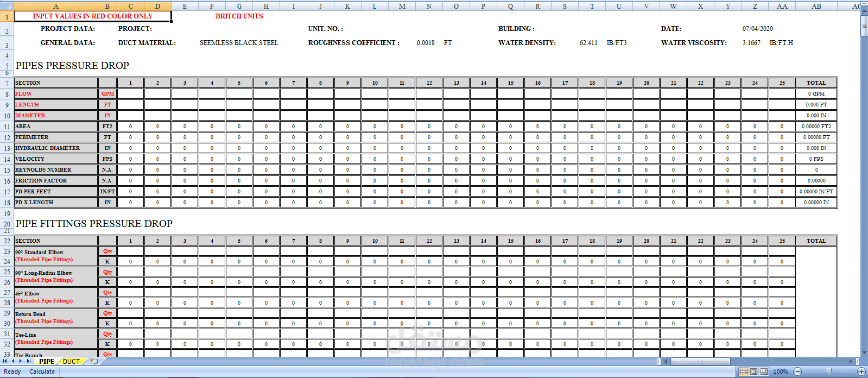Select the PD PER FEET row label
Screen dimensions: 868x378
(56, 192)
